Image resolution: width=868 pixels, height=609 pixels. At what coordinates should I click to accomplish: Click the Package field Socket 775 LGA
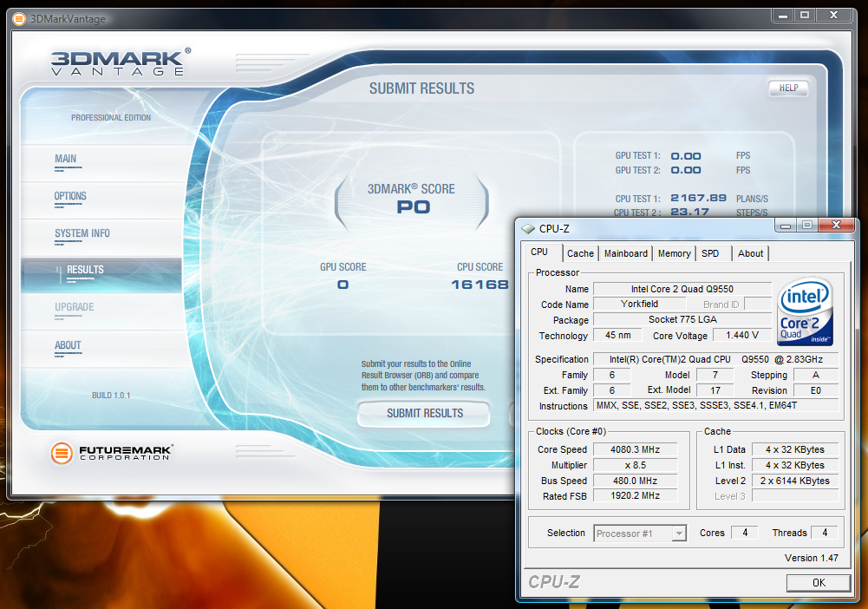point(682,319)
